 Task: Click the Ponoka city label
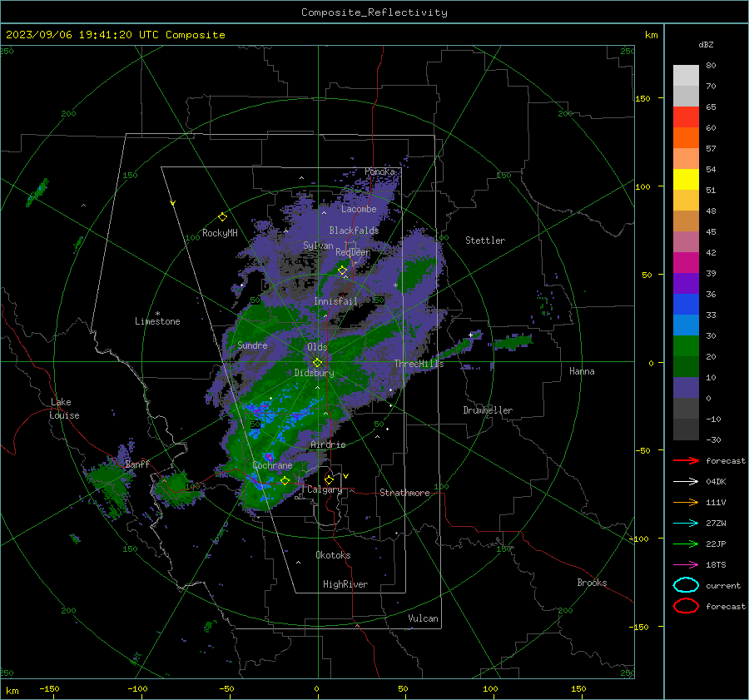click(379, 171)
